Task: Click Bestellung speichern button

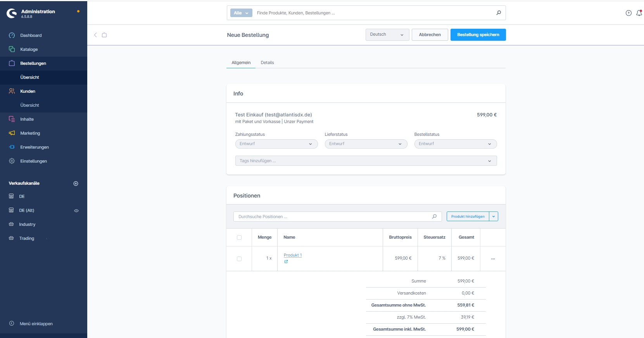Action: click(x=478, y=35)
